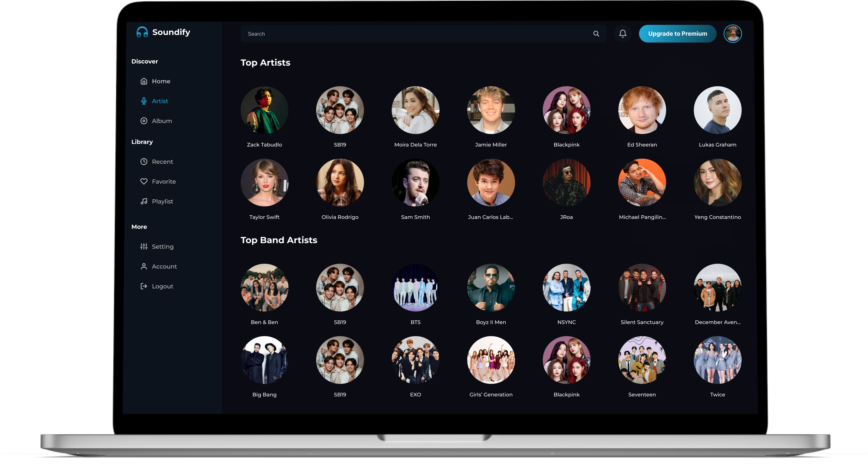The image size is (868, 464).
Task: Click the search magnifier icon
Action: click(598, 33)
